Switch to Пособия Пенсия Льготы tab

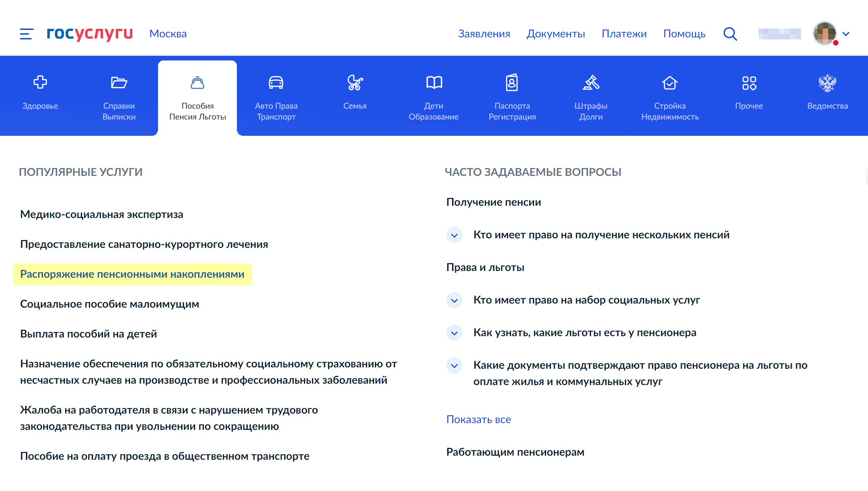(x=197, y=97)
